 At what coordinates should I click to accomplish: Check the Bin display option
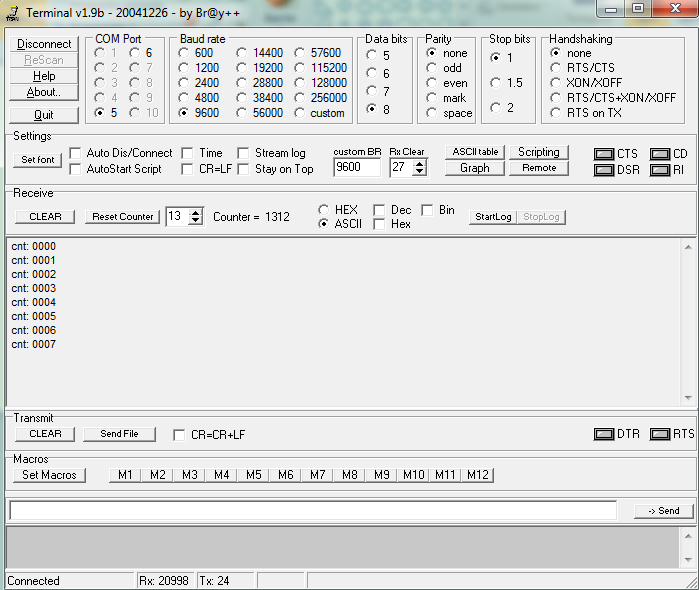427,210
